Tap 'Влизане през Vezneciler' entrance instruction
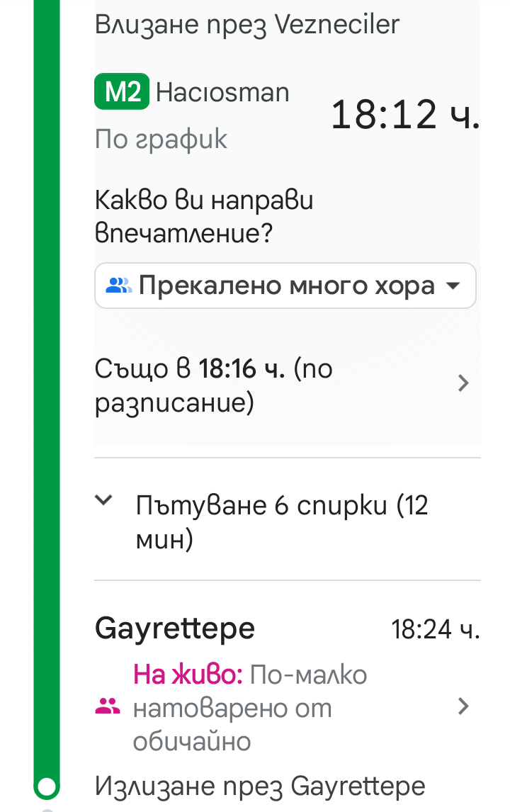Screen dimensions: 510x812 click(247, 25)
